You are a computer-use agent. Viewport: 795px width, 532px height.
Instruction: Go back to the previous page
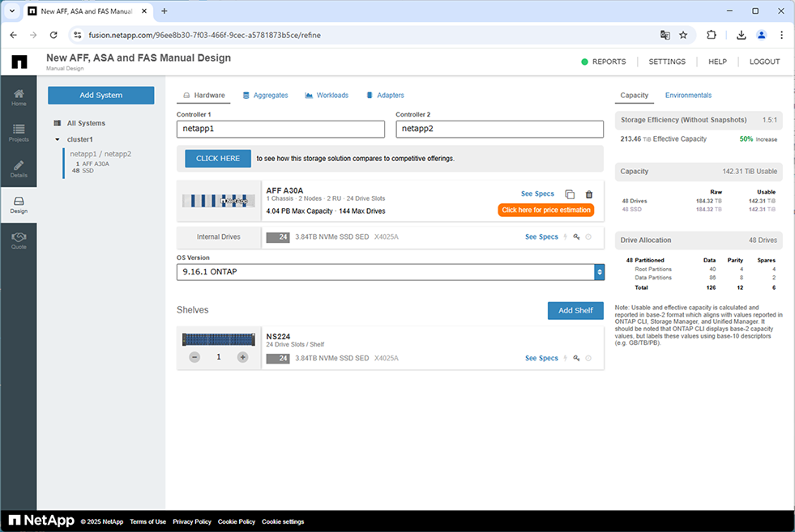[x=14, y=35]
